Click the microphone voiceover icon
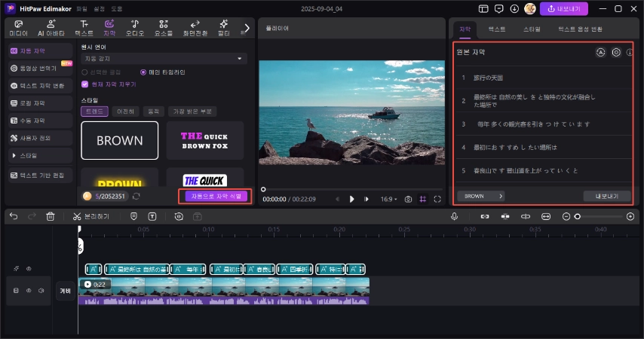The image size is (644, 339). pos(455,216)
